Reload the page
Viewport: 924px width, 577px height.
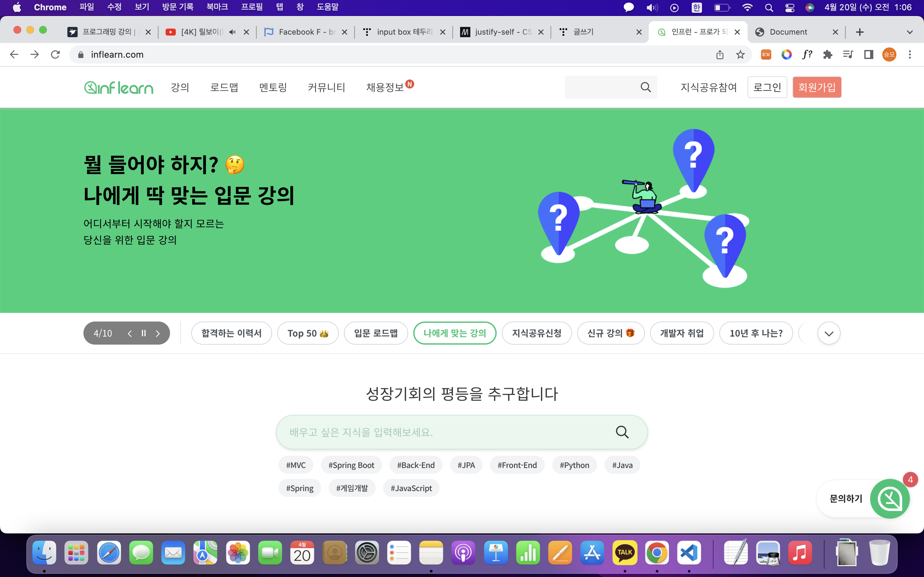[56, 54]
